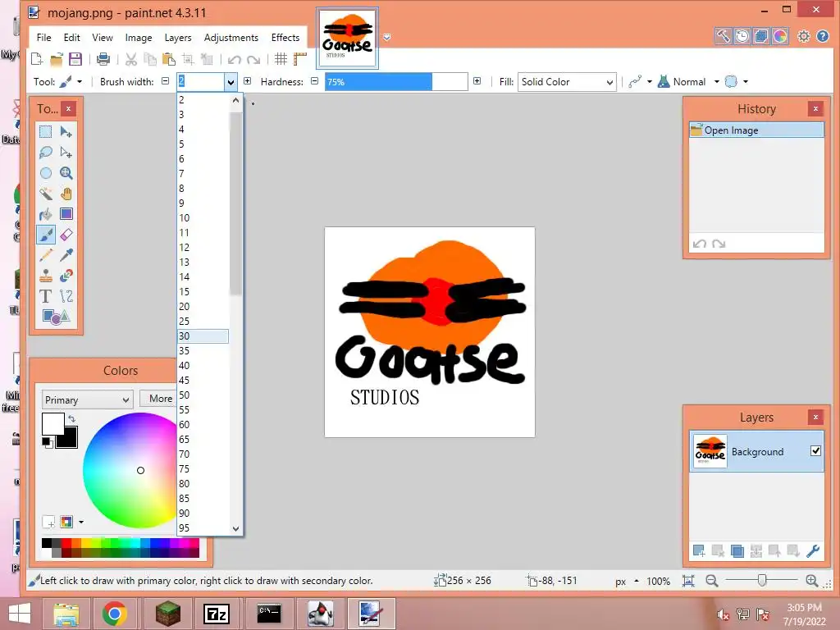Open the Primary color selector dropdown

click(x=87, y=399)
